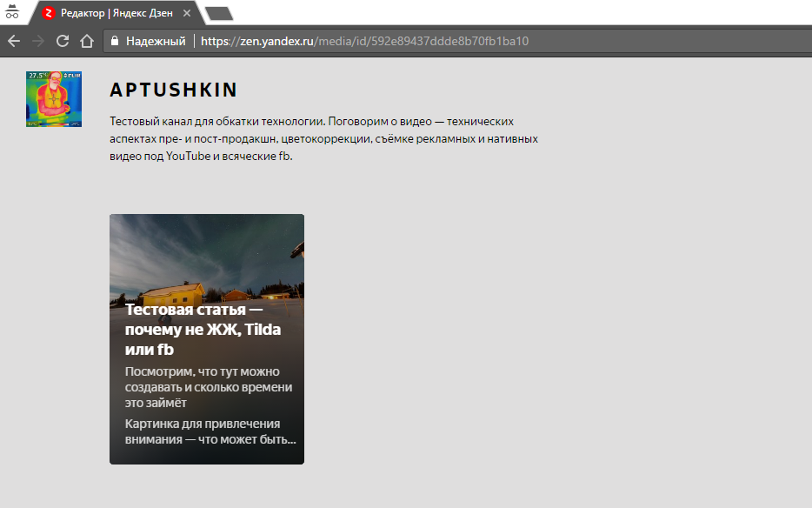Open the article card aurora house image
The height and width of the screenshot is (508, 812).
click(207, 257)
